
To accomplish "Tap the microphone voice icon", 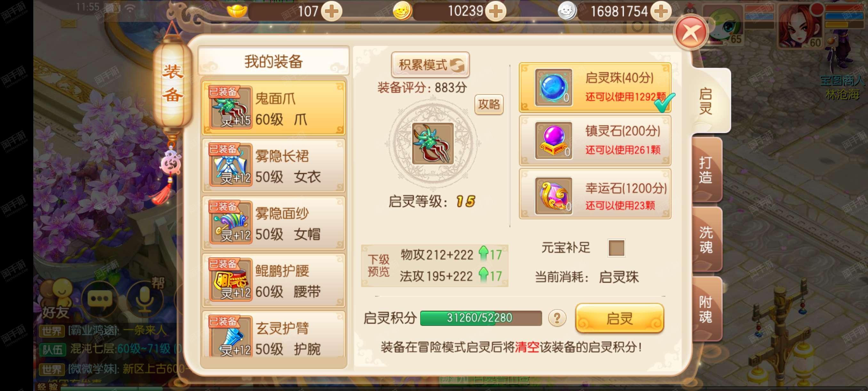I will pos(145,299).
